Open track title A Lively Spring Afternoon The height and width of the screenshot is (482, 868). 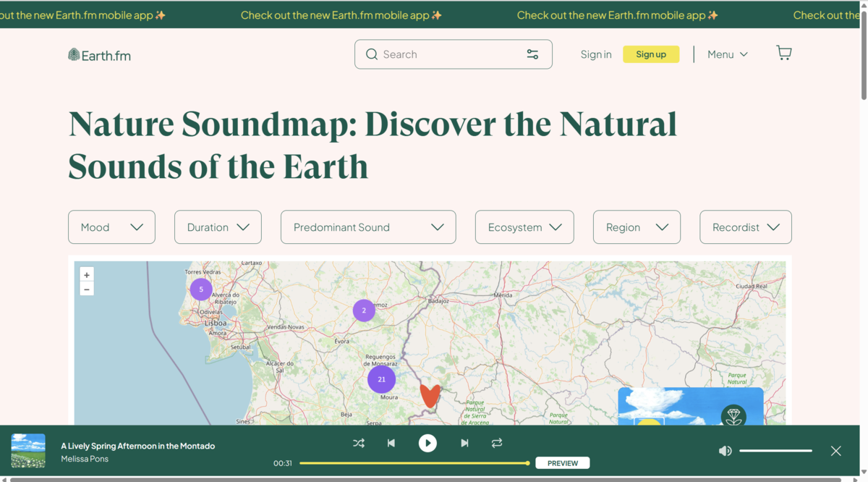click(138, 446)
